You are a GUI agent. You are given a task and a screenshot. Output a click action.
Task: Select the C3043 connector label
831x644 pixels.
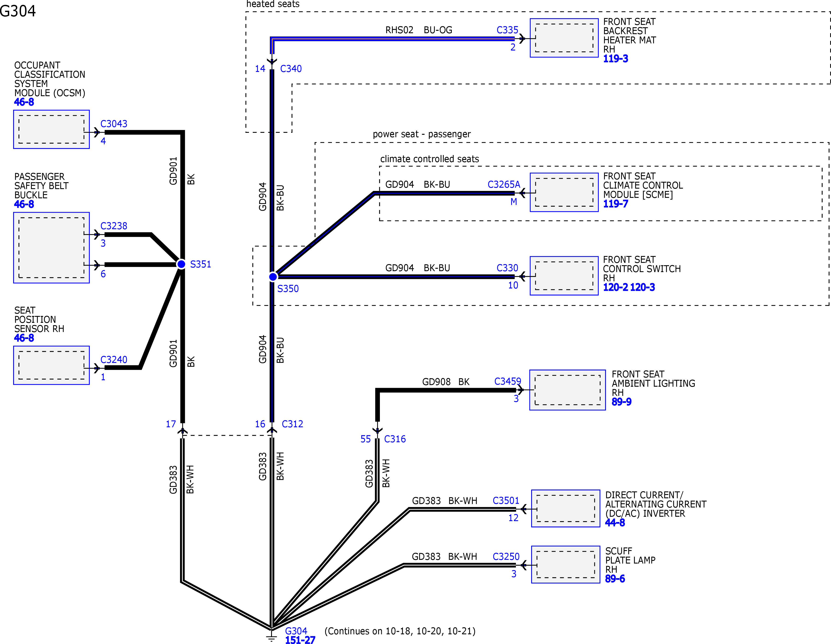click(x=114, y=124)
